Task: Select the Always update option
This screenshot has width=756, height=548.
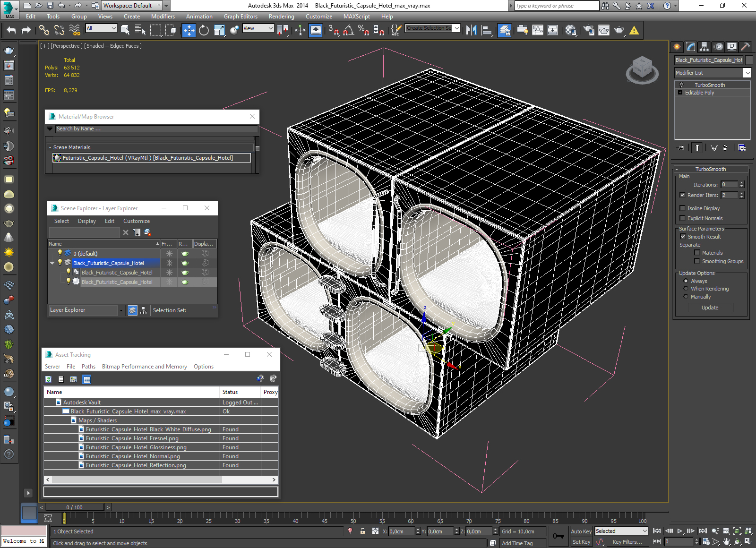Action: point(686,281)
